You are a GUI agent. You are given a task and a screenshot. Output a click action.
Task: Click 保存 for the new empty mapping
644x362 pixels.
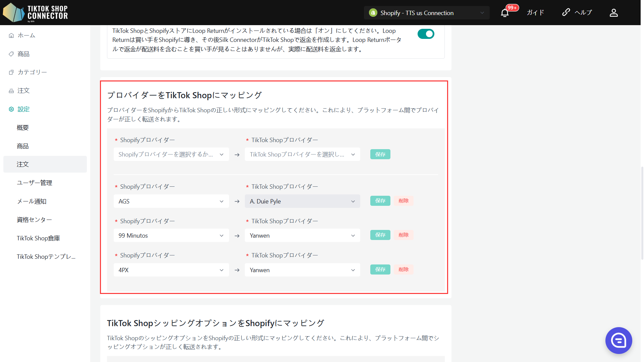(x=380, y=154)
